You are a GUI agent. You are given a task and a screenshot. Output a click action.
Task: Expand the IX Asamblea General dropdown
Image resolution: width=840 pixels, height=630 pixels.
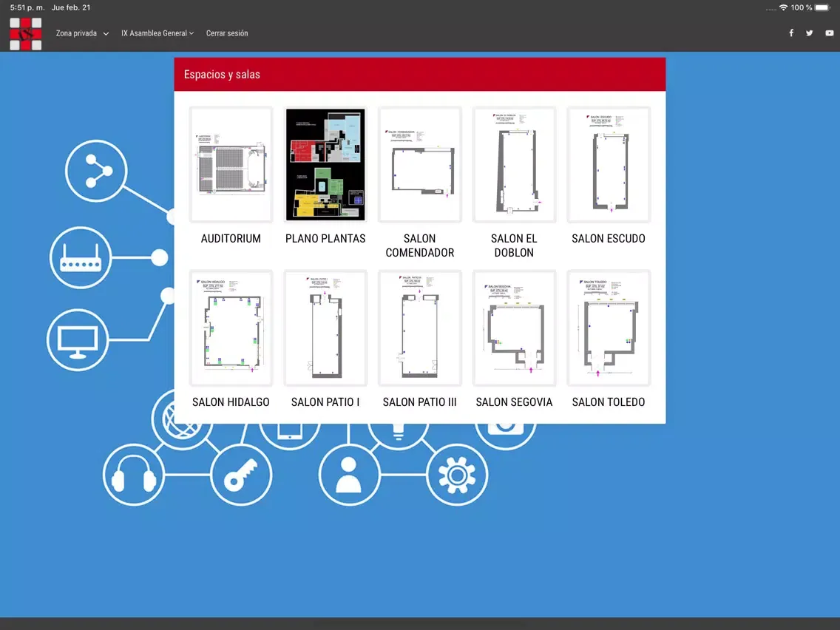157,33
